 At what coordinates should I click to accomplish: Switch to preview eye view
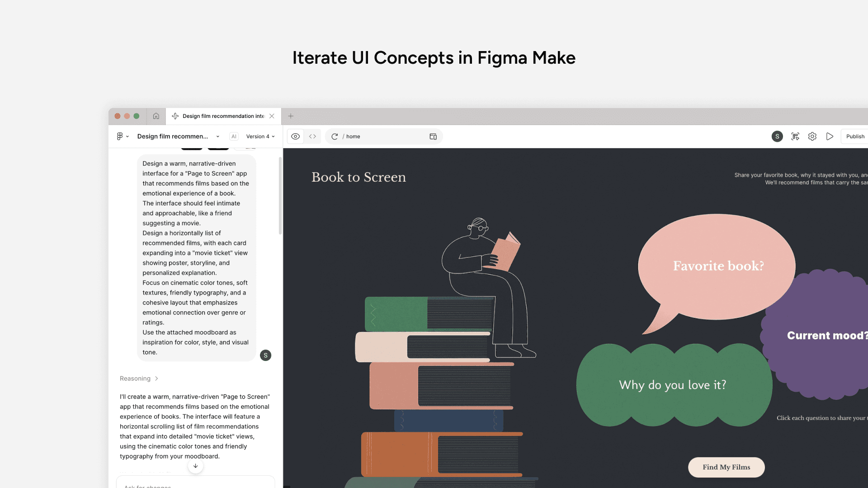click(x=296, y=136)
